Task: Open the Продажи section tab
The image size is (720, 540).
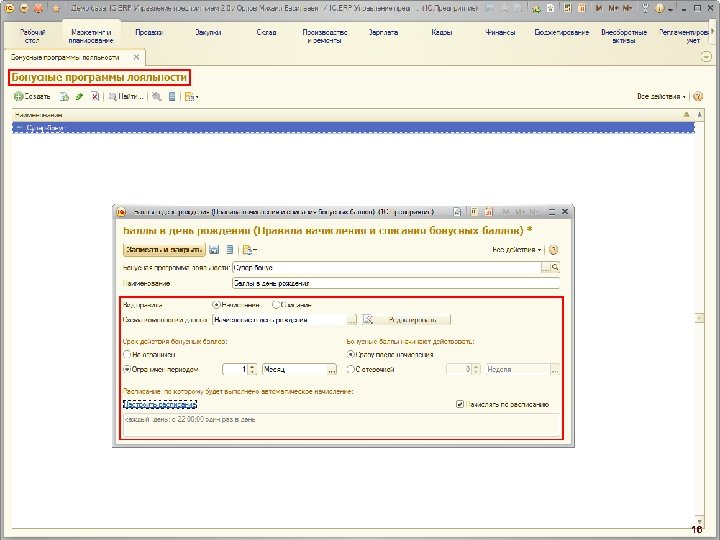Action: point(149,33)
